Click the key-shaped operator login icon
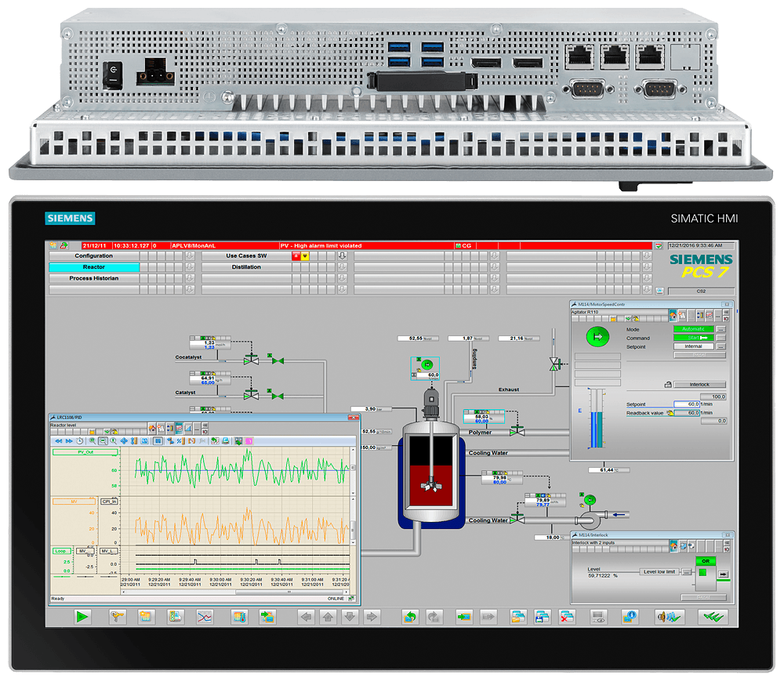The image size is (784, 681). click(116, 616)
